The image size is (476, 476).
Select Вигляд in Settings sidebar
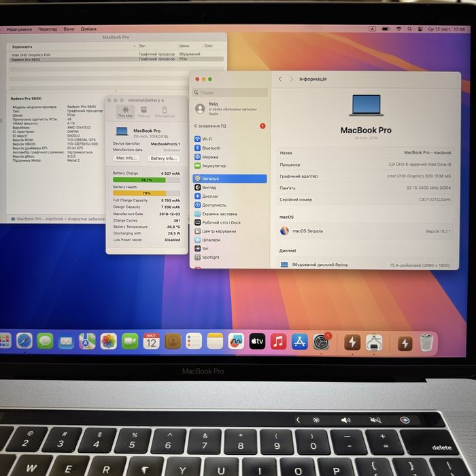pos(230,188)
